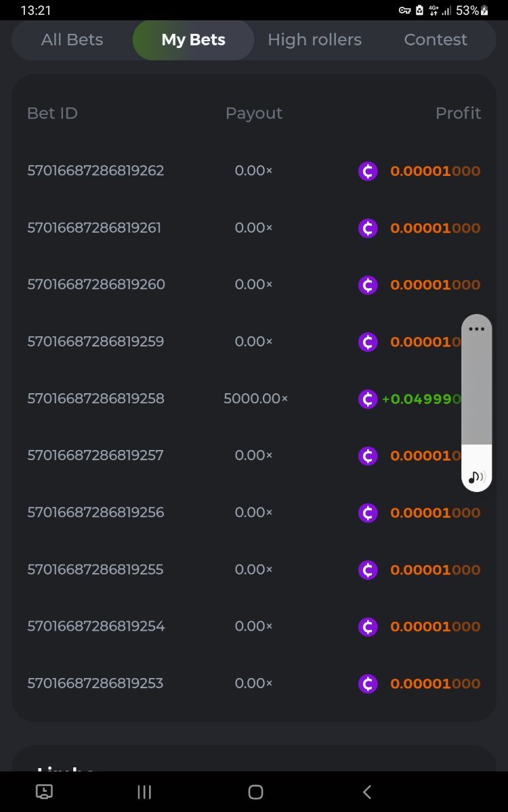
Task: Click the Bet ID column header
Action: tap(52, 113)
